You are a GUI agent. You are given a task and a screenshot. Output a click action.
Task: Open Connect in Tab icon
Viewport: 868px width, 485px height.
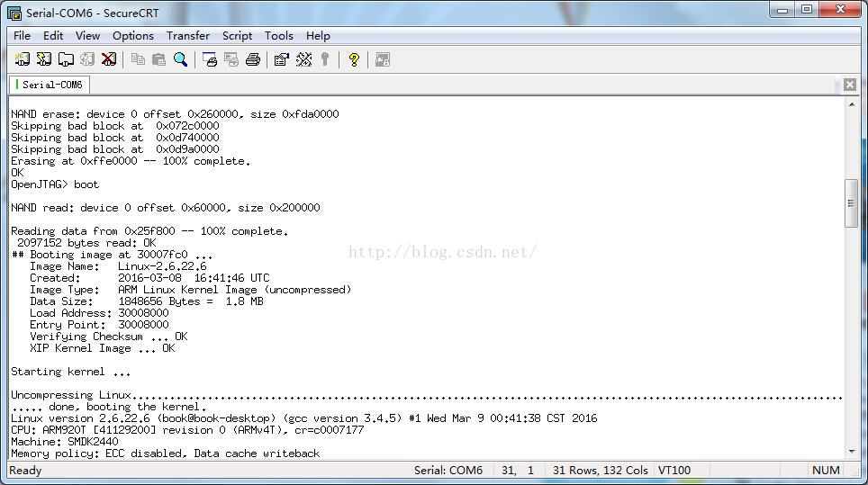coord(66,59)
